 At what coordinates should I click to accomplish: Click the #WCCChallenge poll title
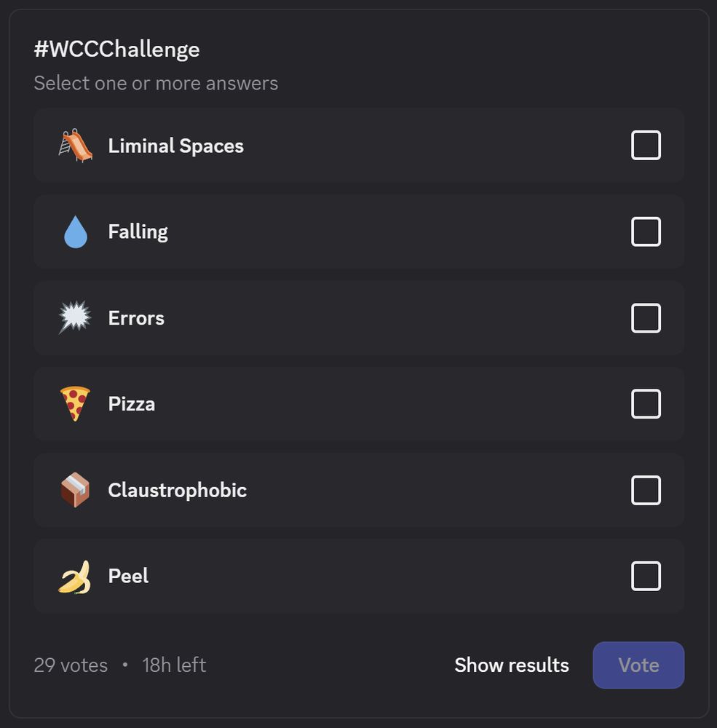click(117, 50)
